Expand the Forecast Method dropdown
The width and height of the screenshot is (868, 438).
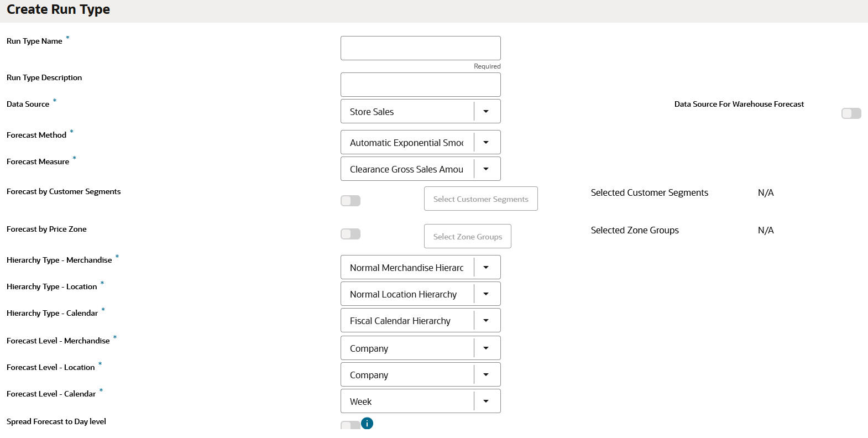click(x=486, y=143)
